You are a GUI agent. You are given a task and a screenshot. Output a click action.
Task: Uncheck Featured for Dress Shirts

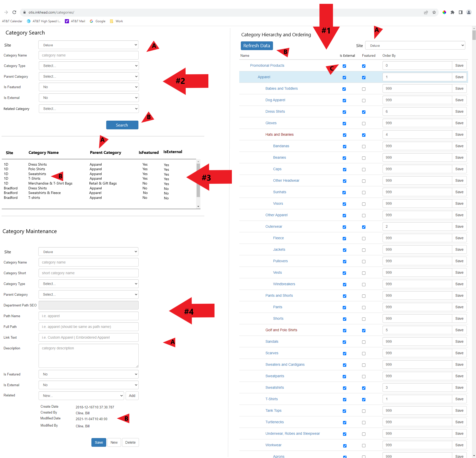pyautogui.click(x=364, y=112)
